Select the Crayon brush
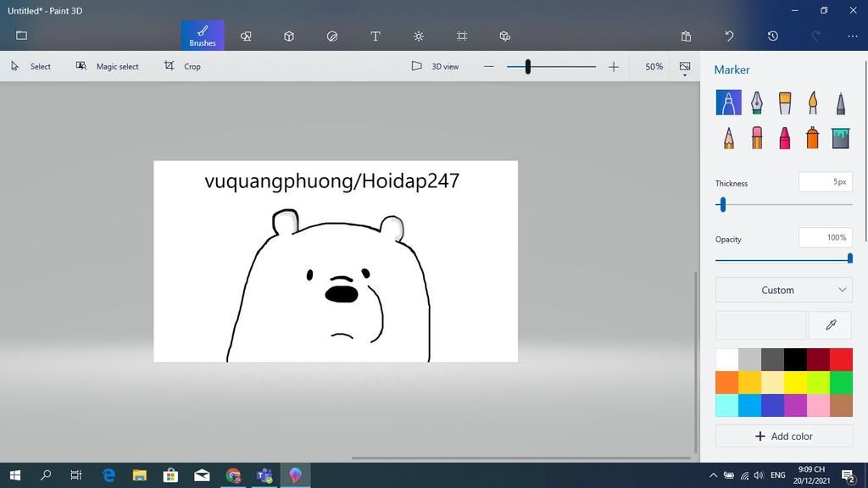 click(784, 138)
